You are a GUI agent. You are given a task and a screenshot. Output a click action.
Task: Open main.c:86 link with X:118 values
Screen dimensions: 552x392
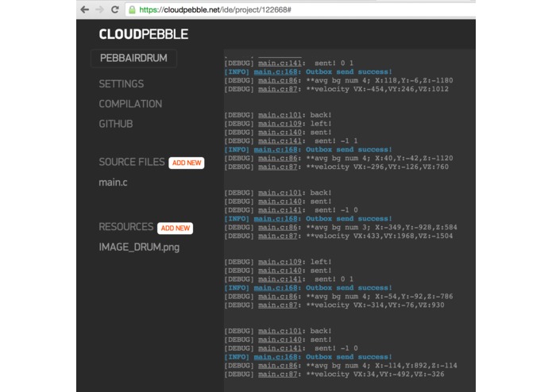[278, 80]
